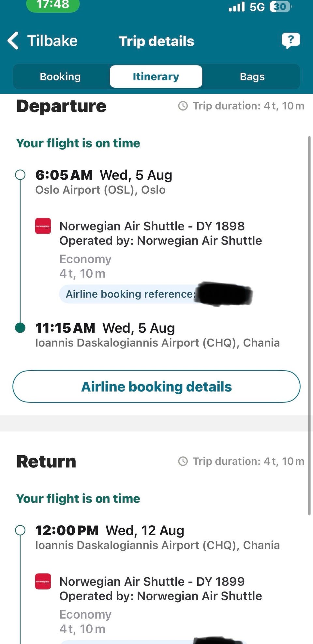Switch to the Booking tab

pyautogui.click(x=60, y=77)
